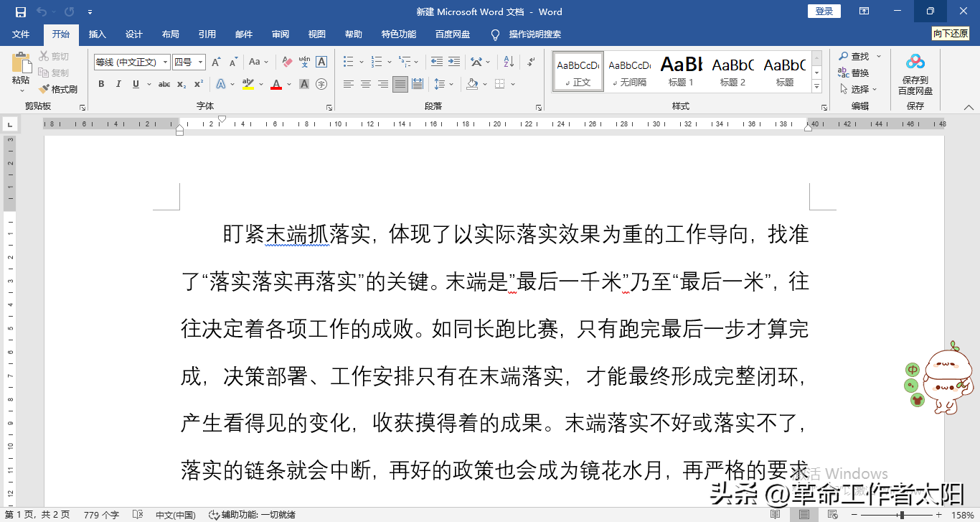Switch to Read Mode view in status bar
980x522 pixels.
pos(776,515)
